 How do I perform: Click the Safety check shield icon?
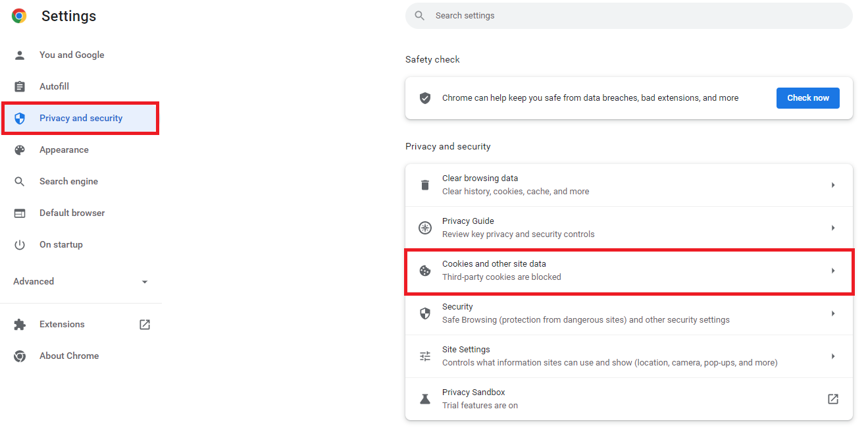(425, 98)
